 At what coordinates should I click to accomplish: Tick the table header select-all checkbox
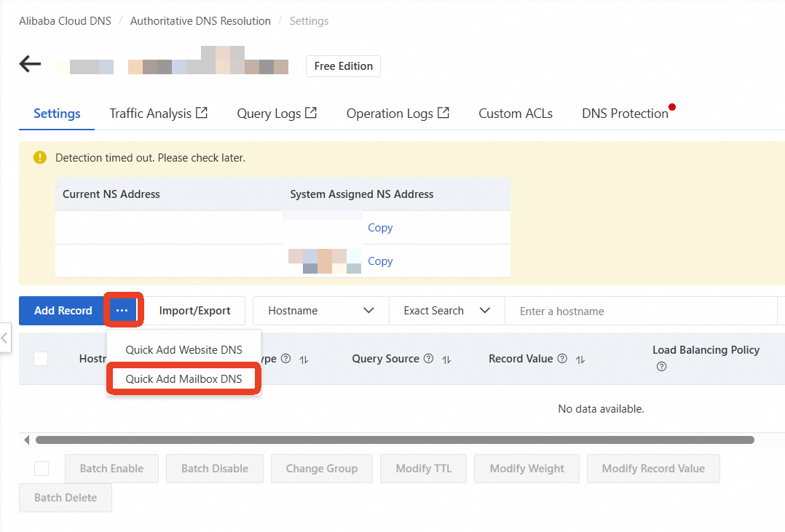(x=41, y=358)
